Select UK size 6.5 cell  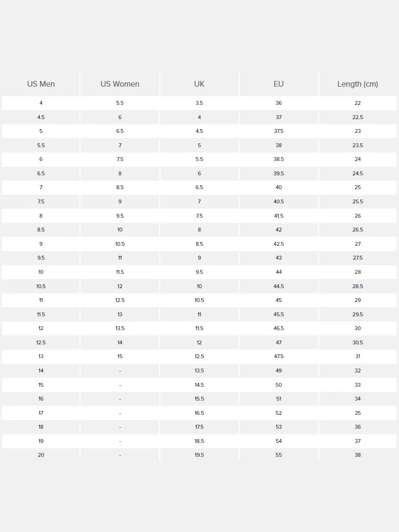point(199,188)
